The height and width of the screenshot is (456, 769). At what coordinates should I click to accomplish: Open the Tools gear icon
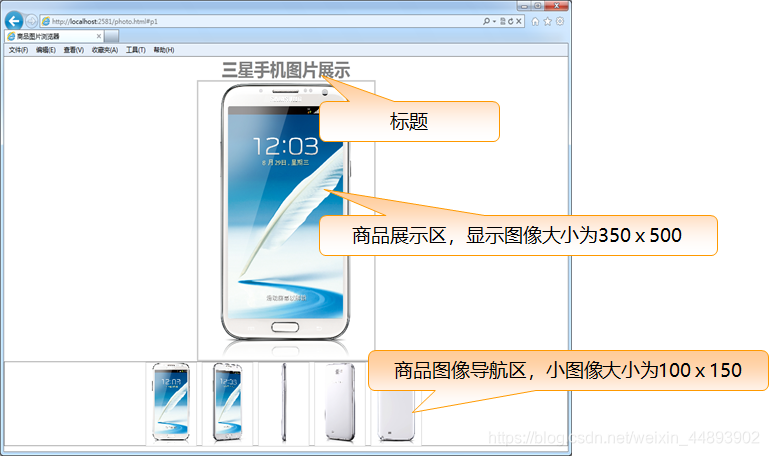560,21
